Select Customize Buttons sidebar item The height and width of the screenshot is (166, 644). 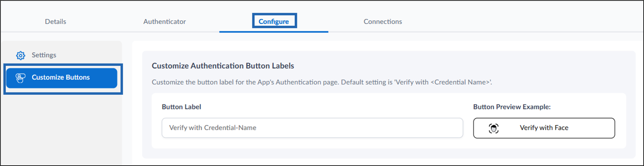62,78
